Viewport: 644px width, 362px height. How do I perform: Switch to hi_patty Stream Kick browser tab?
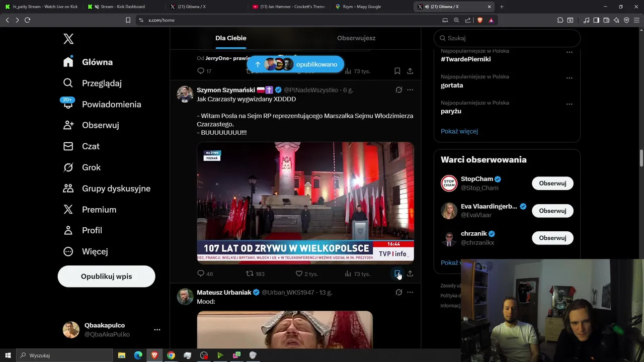pyautogui.click(x=42, y=7)
